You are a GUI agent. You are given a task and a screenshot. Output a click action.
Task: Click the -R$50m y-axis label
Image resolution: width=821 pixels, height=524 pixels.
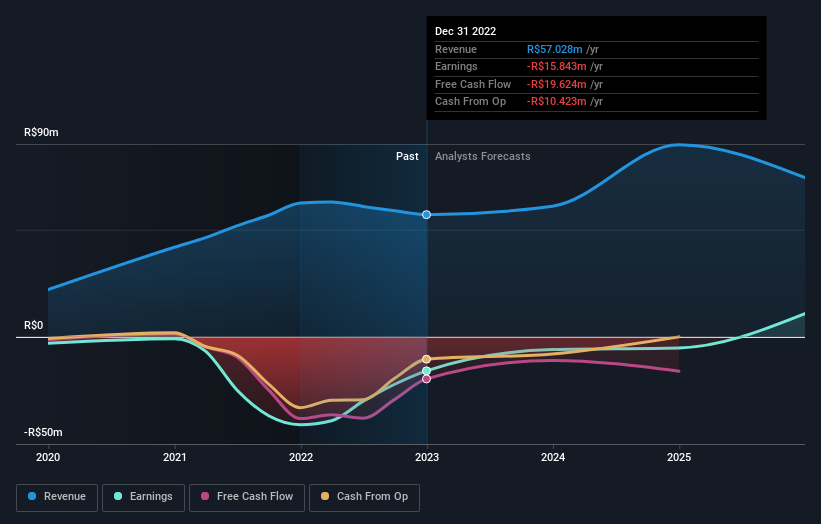point(43,432)
